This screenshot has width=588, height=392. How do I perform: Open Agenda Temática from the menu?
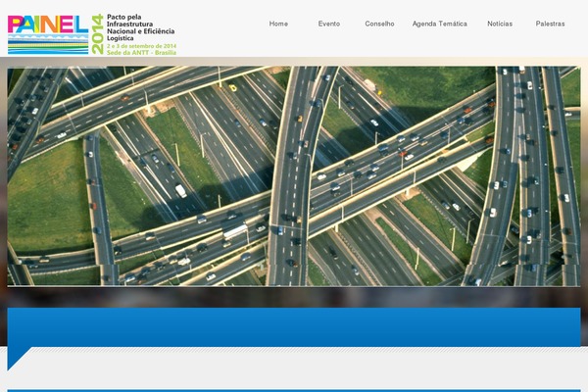click(x=439, y=24)
